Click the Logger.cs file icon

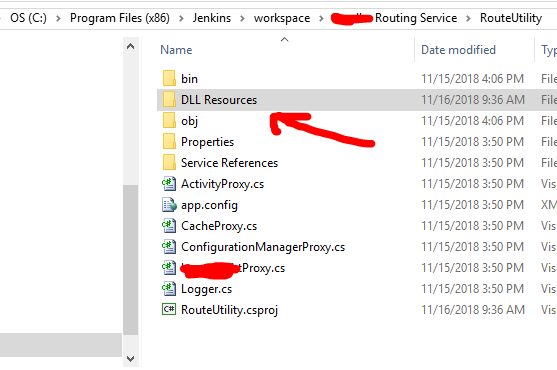point(169,288)
